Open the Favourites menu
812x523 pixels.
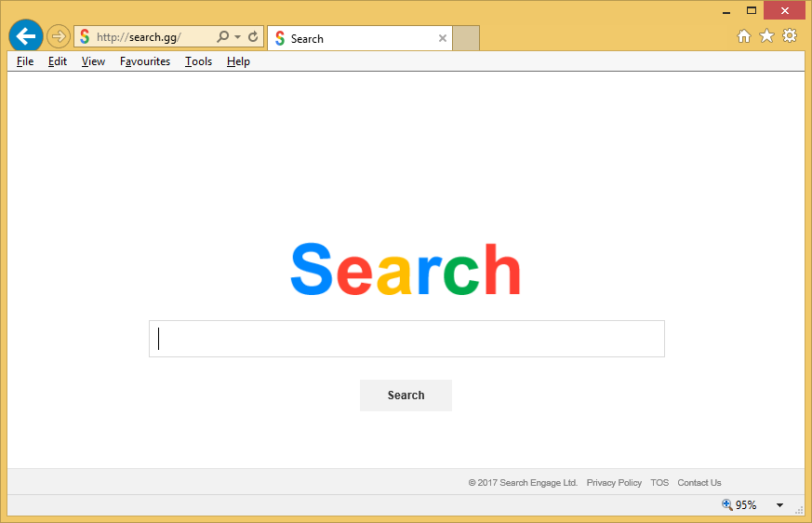[x=145, y=61]
